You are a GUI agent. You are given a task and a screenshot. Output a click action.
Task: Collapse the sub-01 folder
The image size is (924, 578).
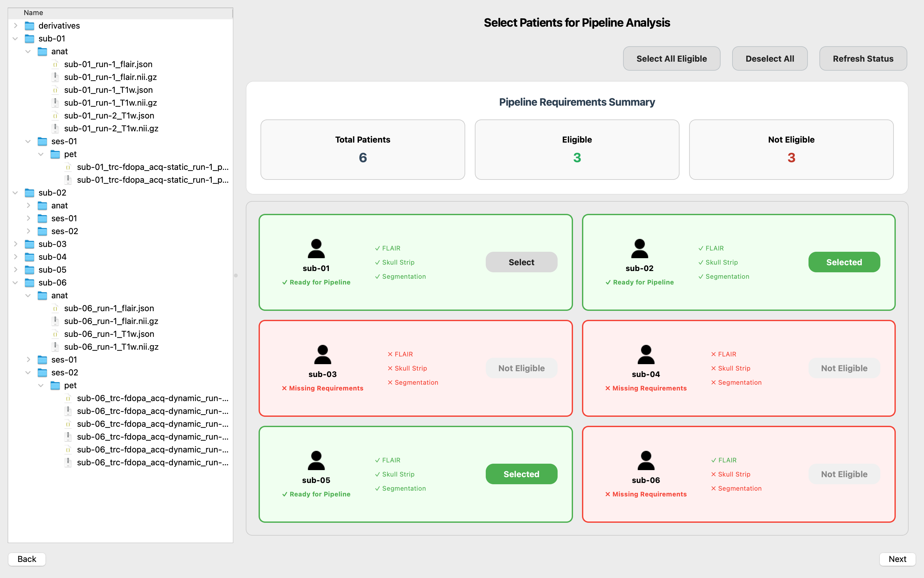click(16, 39)
